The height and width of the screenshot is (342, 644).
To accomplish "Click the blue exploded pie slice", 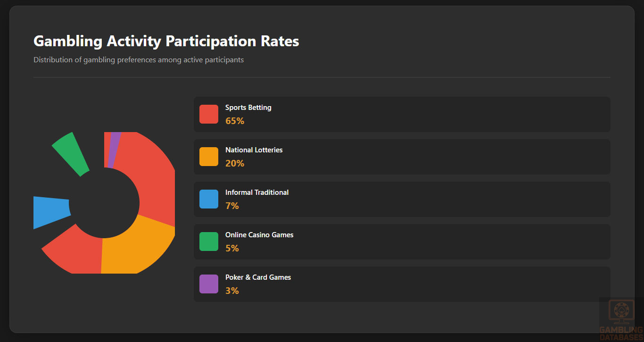I will click(50, 211).
